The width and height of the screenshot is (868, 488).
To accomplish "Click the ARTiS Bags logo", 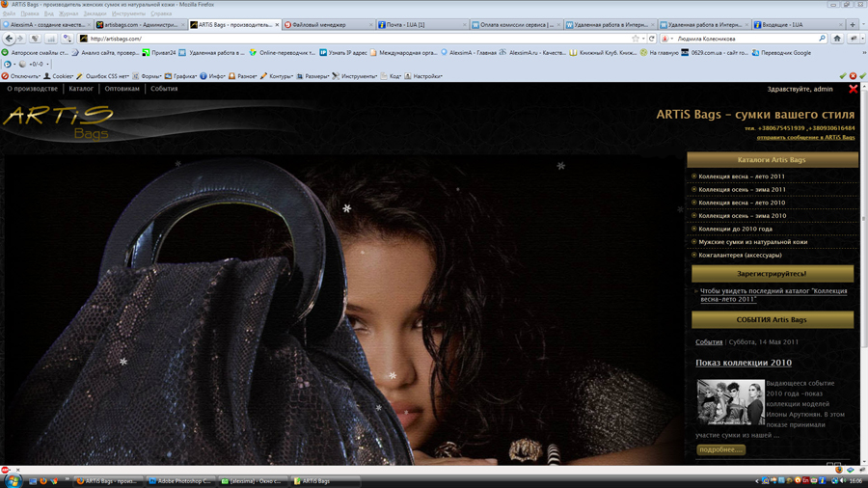I will [x=59, y=122].
